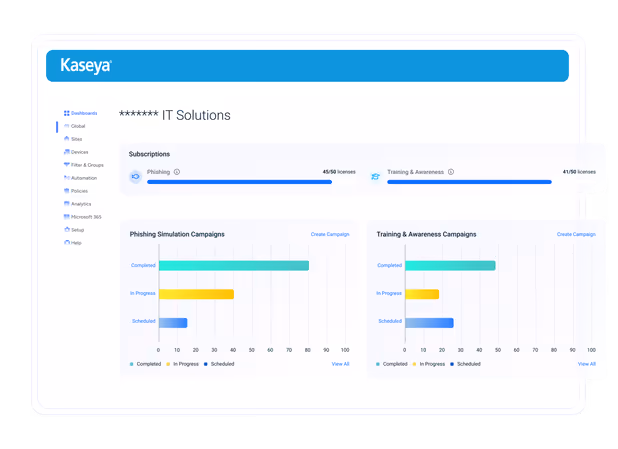Open the Global menu item
Screen dimensions: 618x449
(x=78, y=126)
